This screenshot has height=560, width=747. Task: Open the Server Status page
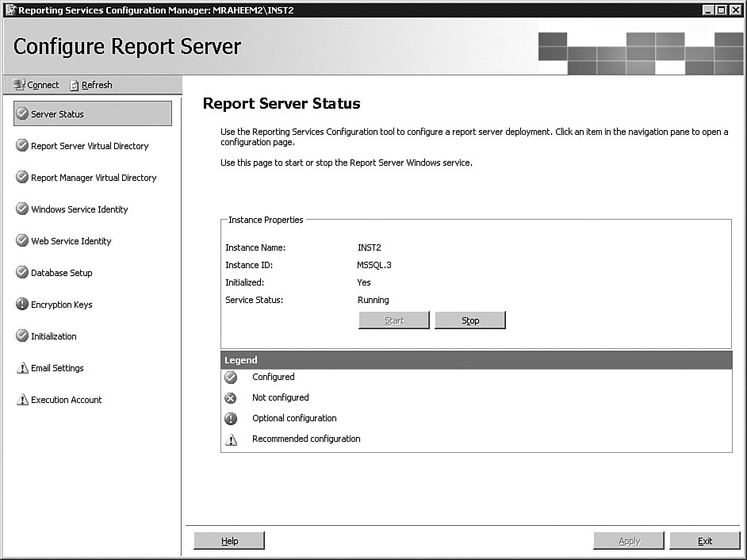tap(93, 113)
